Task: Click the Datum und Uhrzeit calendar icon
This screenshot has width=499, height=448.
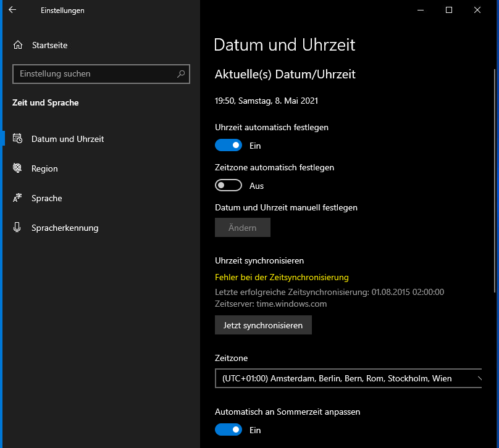Action: pyautogui.click(x=17, y=139)
